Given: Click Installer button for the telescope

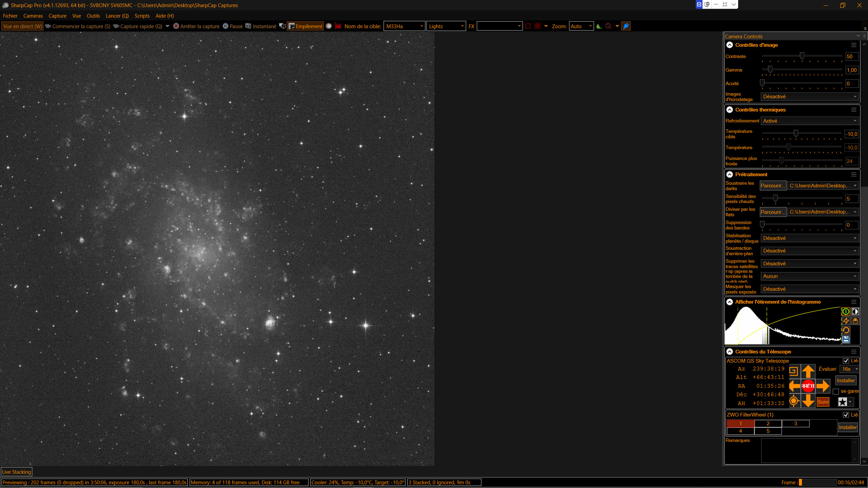Looking at the screenshot, I should 846,381.
